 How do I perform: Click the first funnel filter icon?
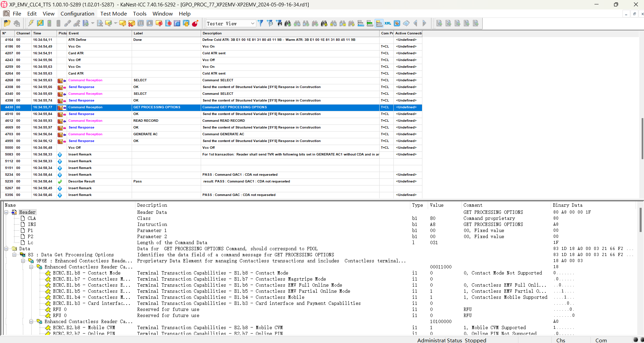[260, 23]
